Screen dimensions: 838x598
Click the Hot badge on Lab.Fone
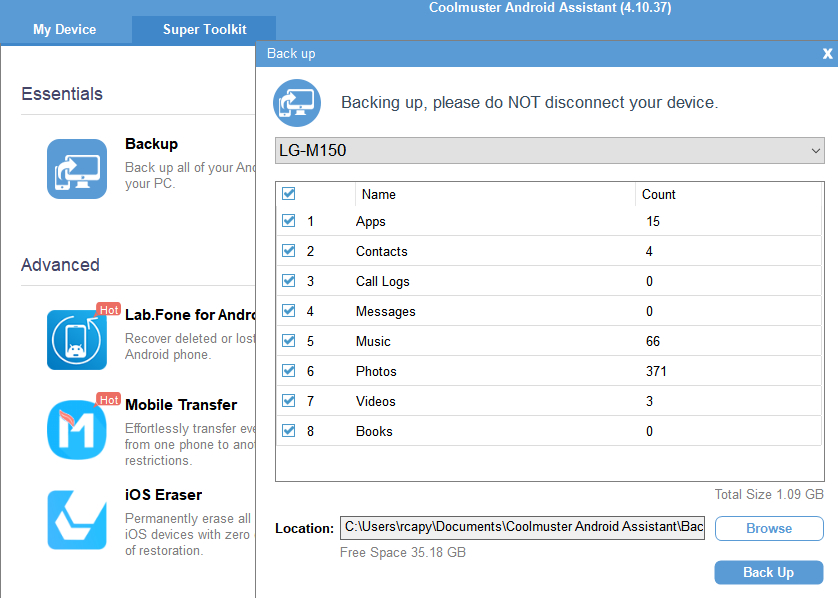tap(109, 310)
